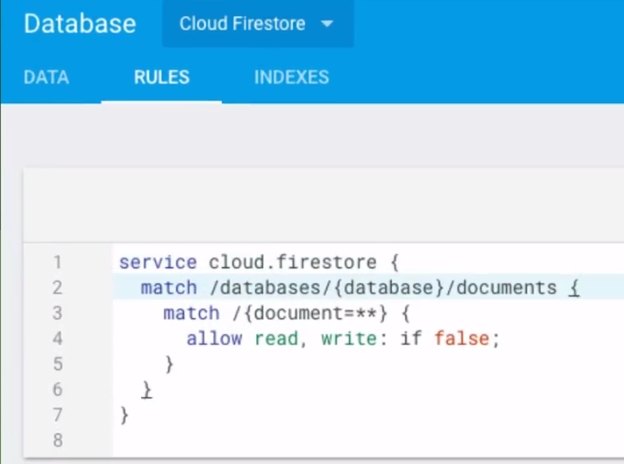Place cursor on the word 'service'
The height and width of the screenshot is (464, 624).
[158, 263]
